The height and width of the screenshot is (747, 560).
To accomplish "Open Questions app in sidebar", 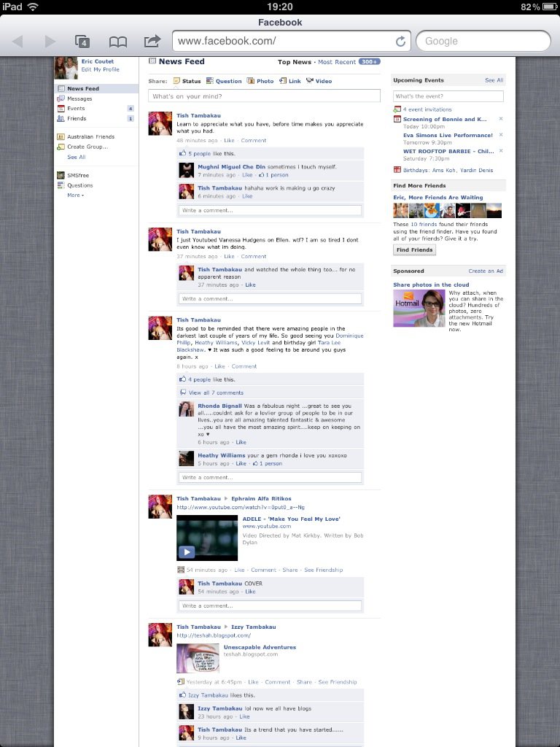I will (x=79, y=185).
